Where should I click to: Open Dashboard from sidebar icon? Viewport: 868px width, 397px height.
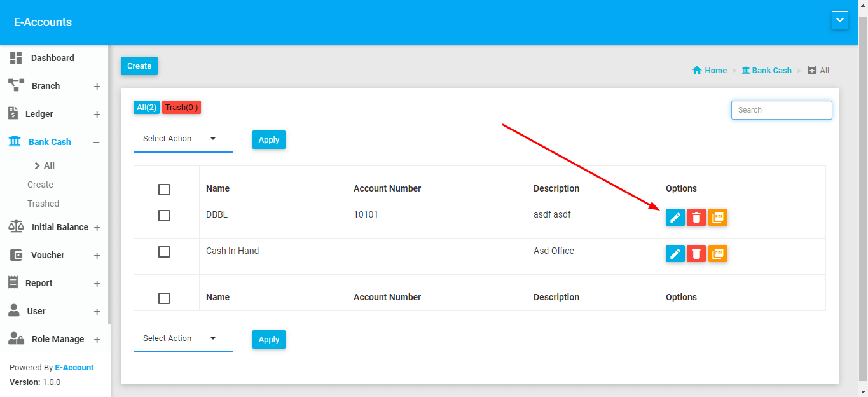tap(16, 58)
